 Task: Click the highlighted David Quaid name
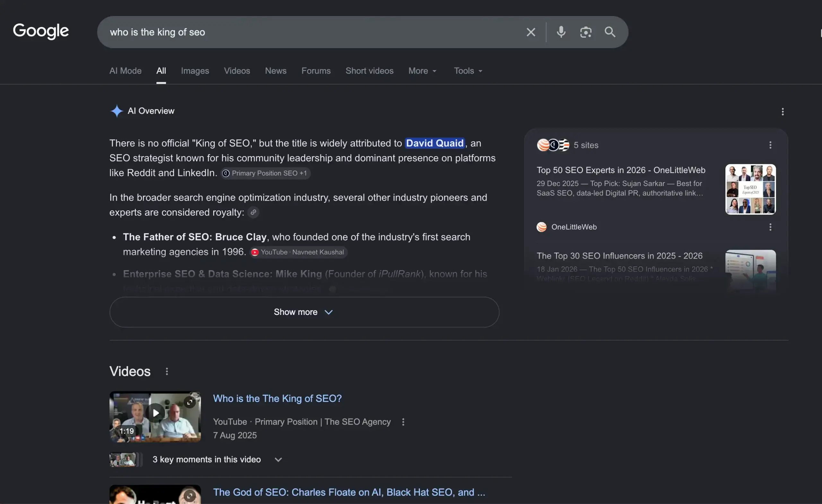[435, 143]
